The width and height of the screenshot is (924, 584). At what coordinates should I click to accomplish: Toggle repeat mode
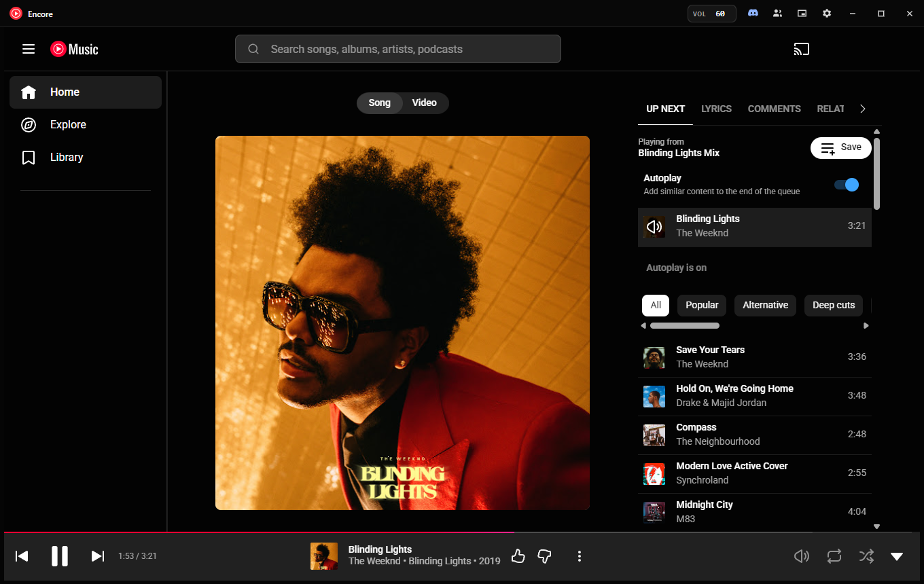coord(834,556)
